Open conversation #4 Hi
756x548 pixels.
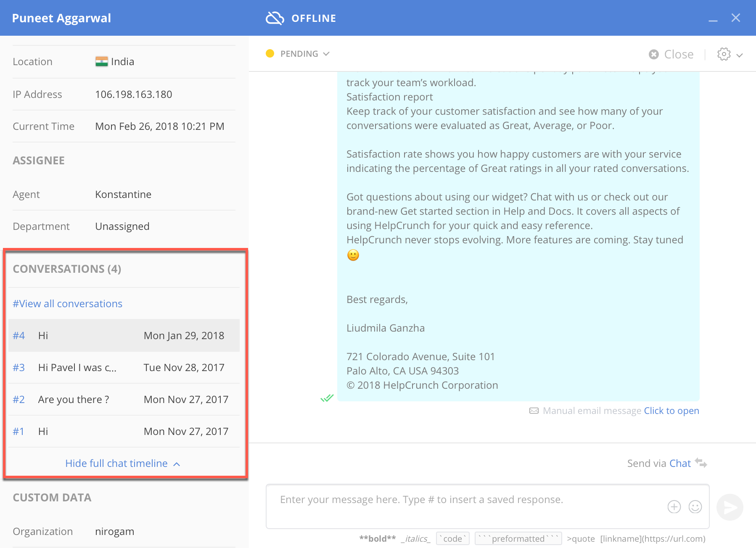pos(124,335)
